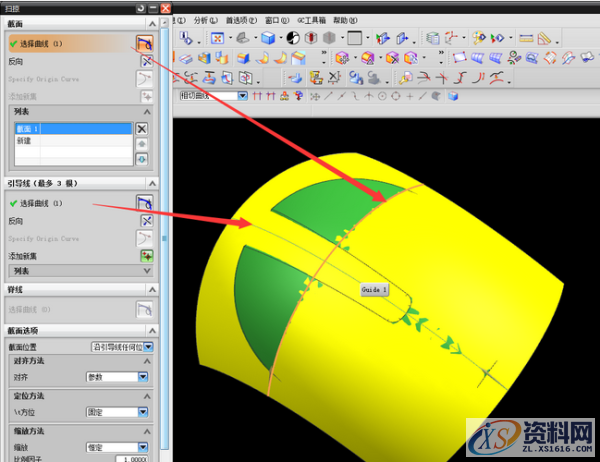Click reverse direction icon under 截面
Image resolution: width=600 pixels, height=462 pixels.
145,61
